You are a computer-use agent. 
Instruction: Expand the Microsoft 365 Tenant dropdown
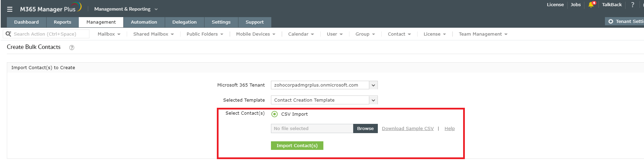point(373,85)
